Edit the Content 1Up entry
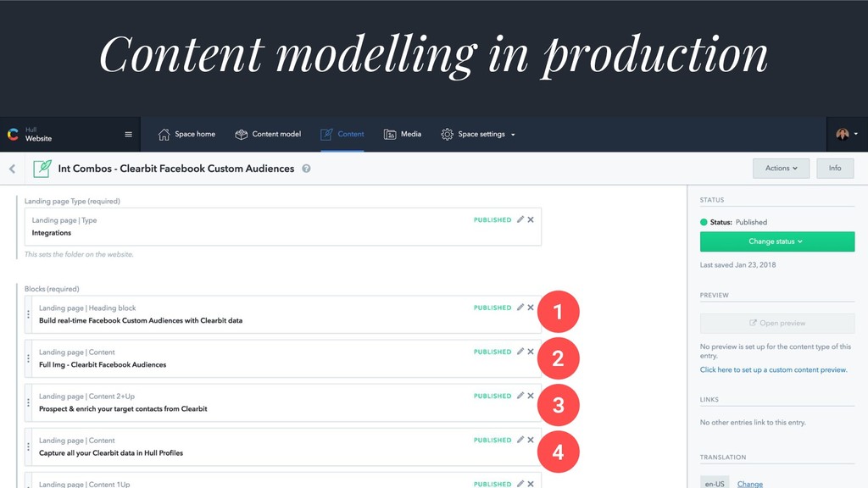This screenshot has height=488, width=868. (x=520, y=484)
